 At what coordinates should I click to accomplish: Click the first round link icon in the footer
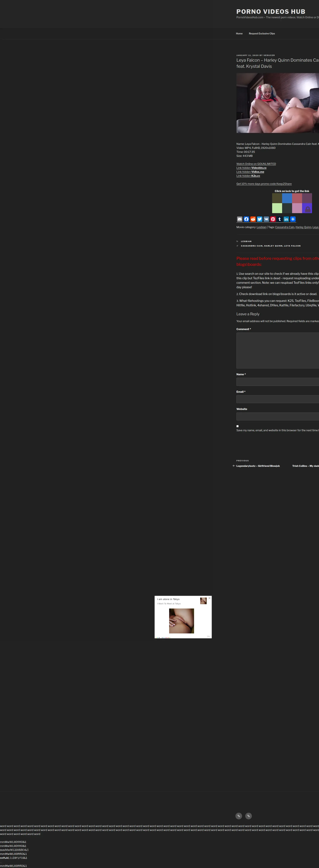point(238,816)
